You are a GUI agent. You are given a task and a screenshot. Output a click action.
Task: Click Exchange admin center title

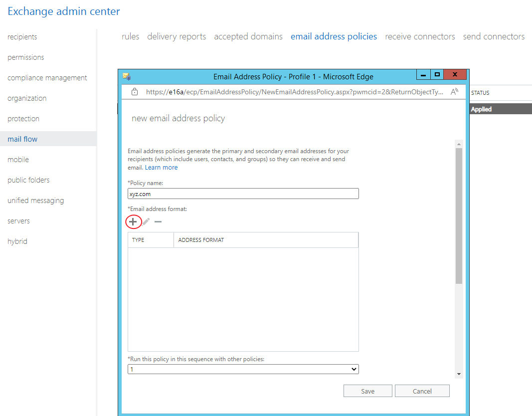64,11
